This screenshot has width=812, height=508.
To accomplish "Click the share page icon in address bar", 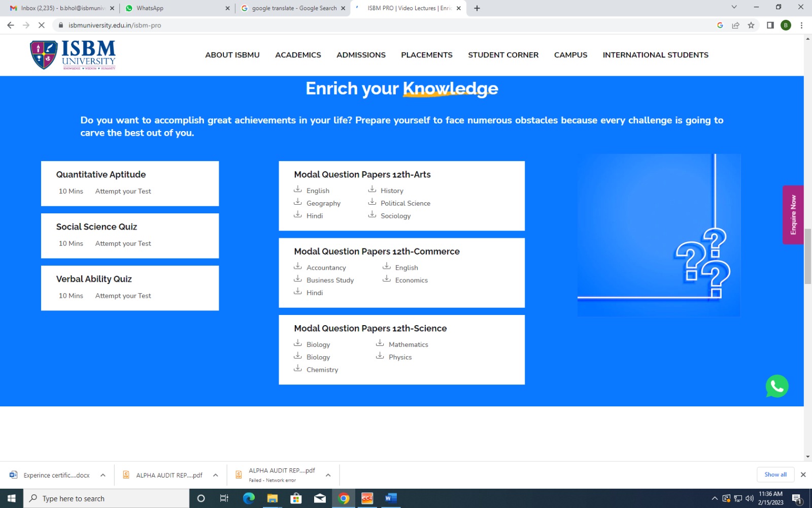I will 735,25.
